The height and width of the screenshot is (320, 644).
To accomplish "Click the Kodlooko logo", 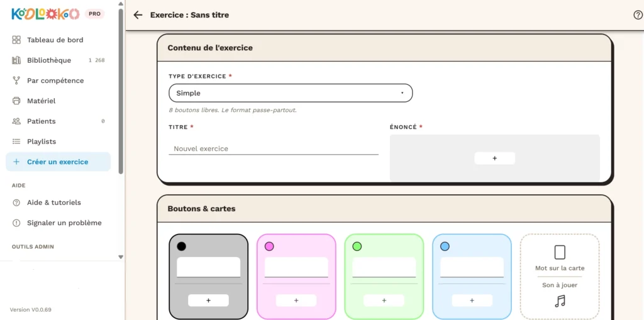I will 45,14.
